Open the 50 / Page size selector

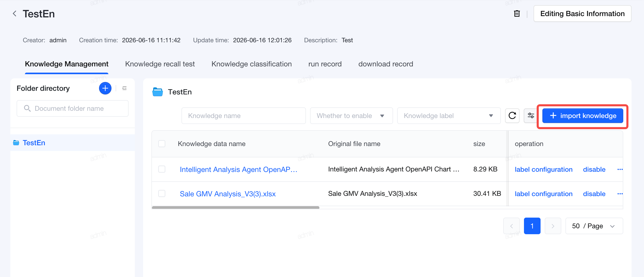594,226
